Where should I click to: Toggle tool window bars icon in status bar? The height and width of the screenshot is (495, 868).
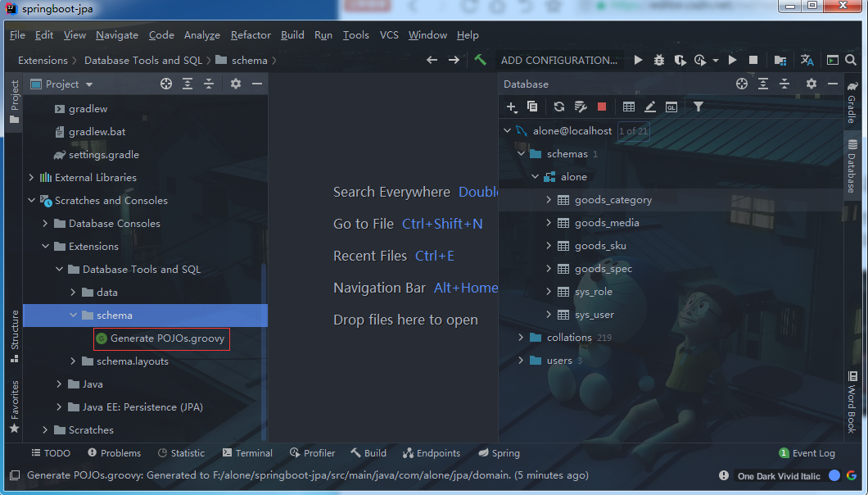pos(15,475)
